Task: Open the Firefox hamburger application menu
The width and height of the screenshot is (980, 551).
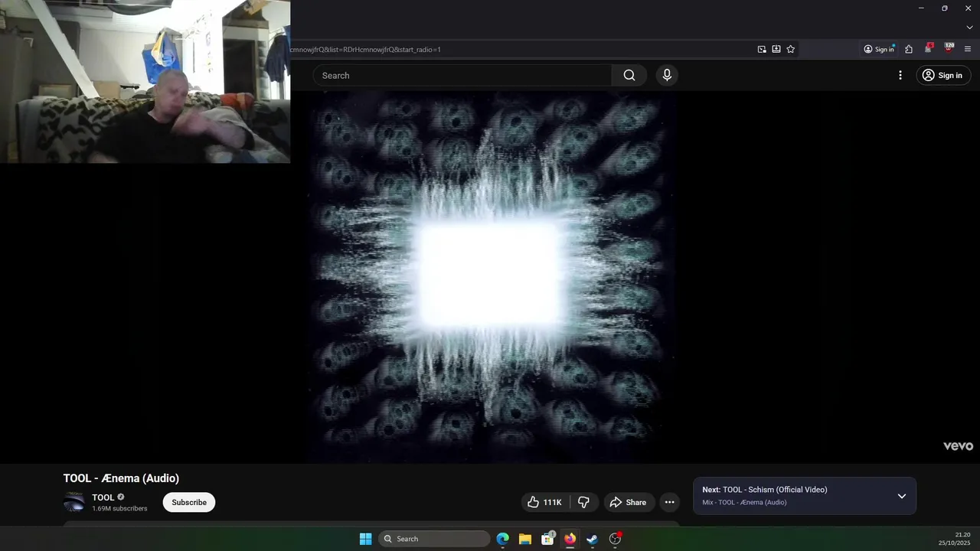Action: tap(968, 49)
